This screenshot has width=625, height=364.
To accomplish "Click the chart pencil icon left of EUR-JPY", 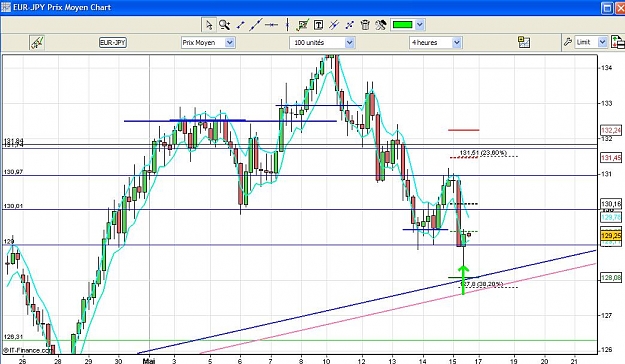I will pos(37,43).
